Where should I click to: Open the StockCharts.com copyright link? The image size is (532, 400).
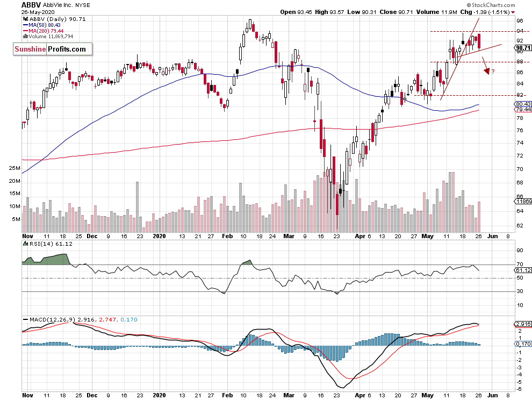(491, 5)
